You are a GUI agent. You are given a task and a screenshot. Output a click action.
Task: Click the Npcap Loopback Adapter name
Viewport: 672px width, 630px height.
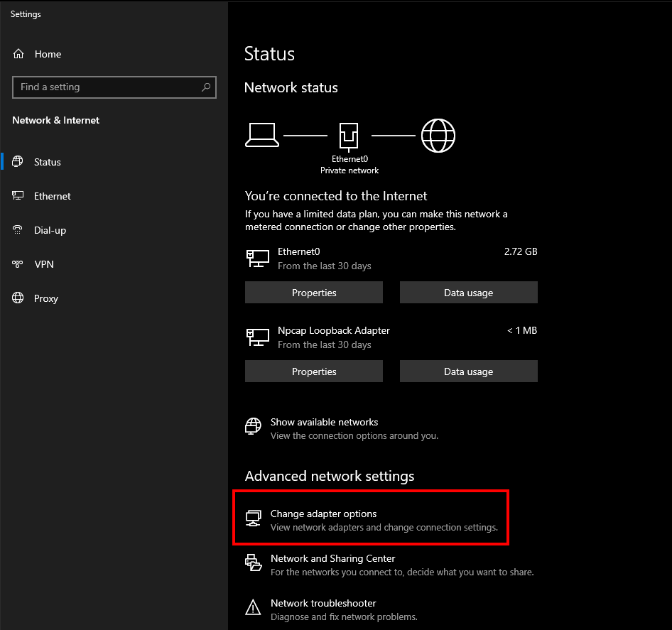click(x=333, y=330)
